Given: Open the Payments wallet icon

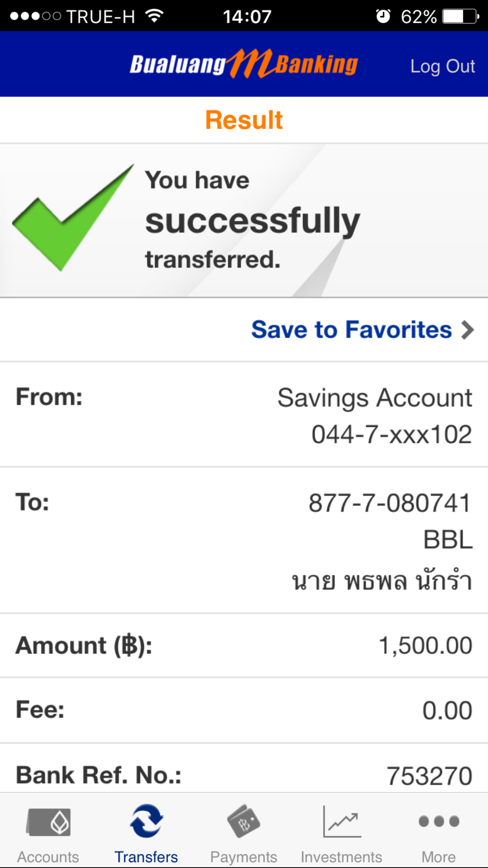Looking at the screenshot, I should tap(244, 821).
